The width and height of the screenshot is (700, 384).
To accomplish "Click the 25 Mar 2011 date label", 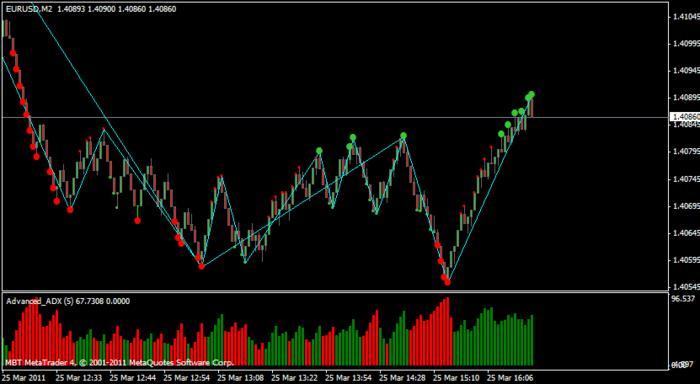I will tap(25, 378).
